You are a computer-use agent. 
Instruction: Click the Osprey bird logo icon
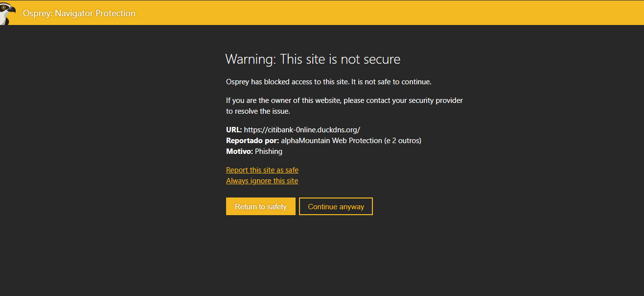pos(8,13)
